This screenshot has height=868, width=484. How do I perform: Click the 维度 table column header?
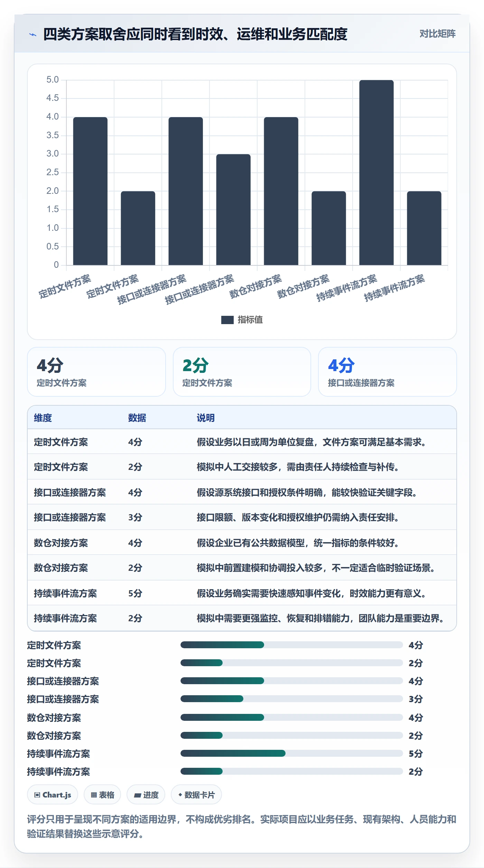click(43, 418)
